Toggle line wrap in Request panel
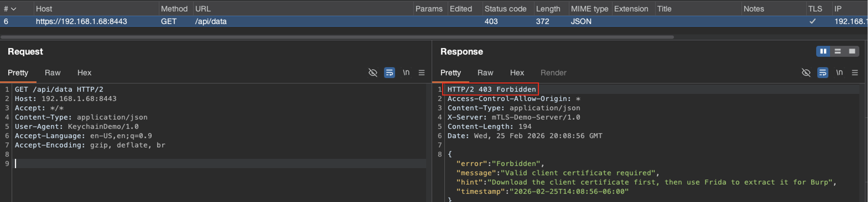The height and width of the screenshot is (202, 868). (x=389, y=73)
